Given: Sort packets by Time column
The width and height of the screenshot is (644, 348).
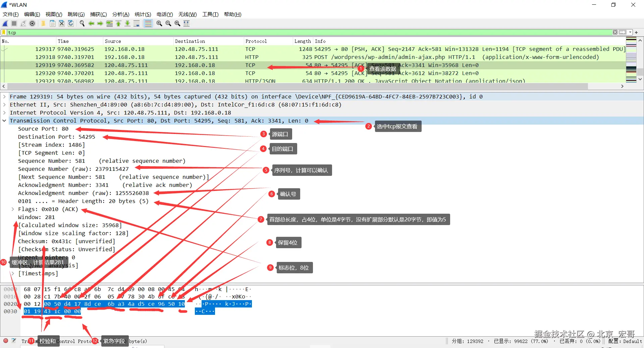Looking at the screenshot, I should click(x=79, y=41).
